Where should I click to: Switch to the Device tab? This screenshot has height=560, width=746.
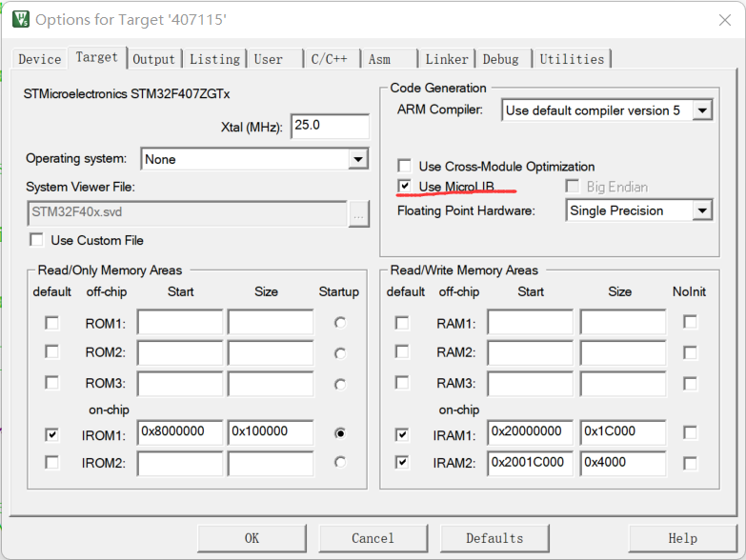(x=39, y=59)
